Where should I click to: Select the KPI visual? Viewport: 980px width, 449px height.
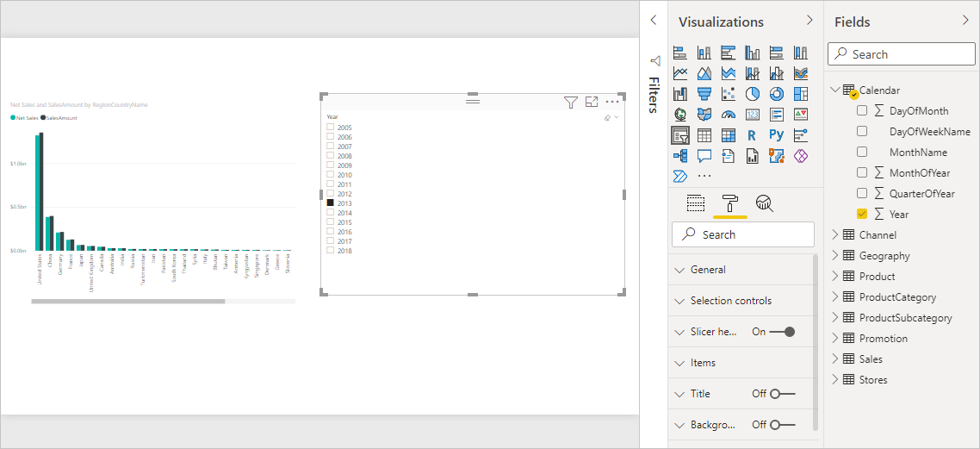point(801,115)
